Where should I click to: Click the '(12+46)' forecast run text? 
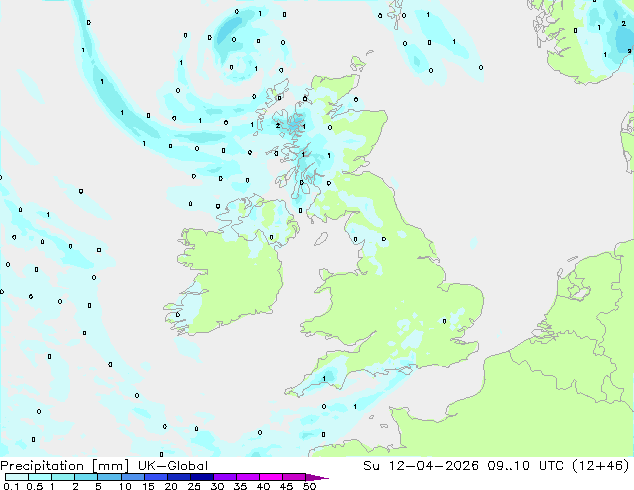click(x=600, y=466)
